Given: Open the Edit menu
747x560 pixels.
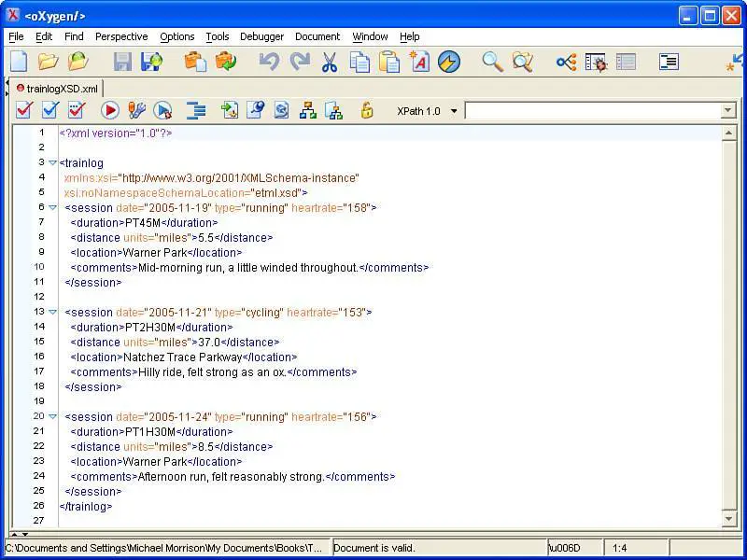Looking at the screenshot, I should point(44,36).
